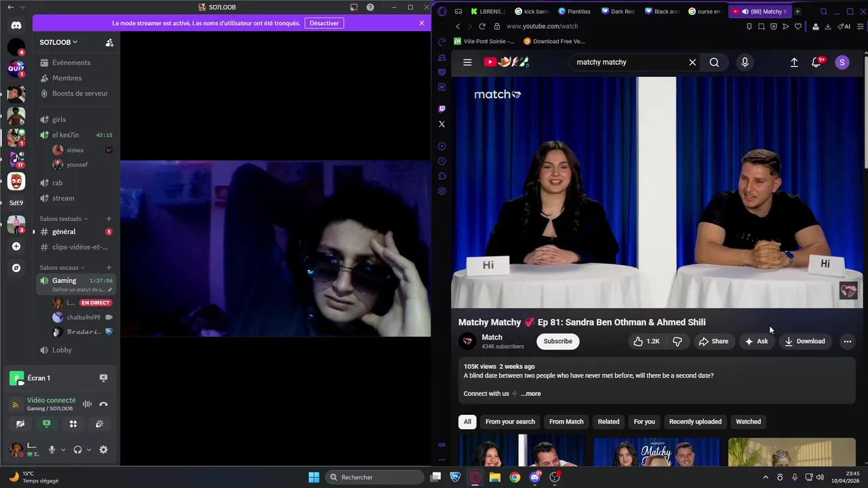
Task: Collapse Salons textuels category
Action: tap(64, 219)
